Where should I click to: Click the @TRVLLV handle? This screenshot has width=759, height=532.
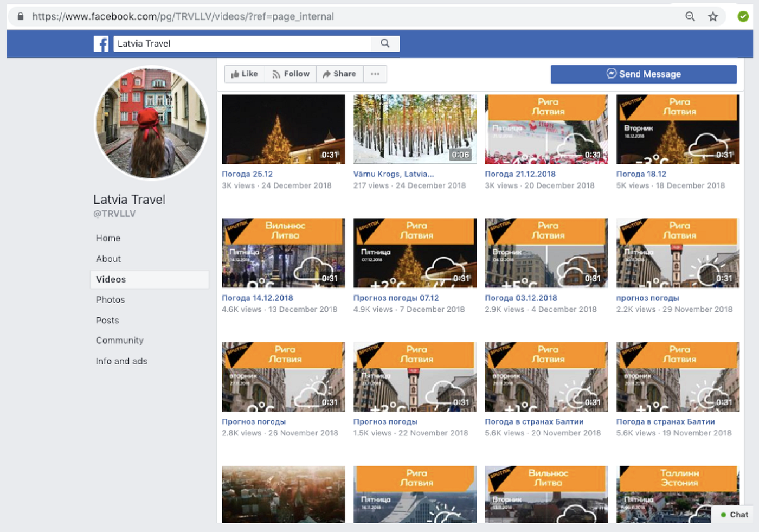[114, 214]
